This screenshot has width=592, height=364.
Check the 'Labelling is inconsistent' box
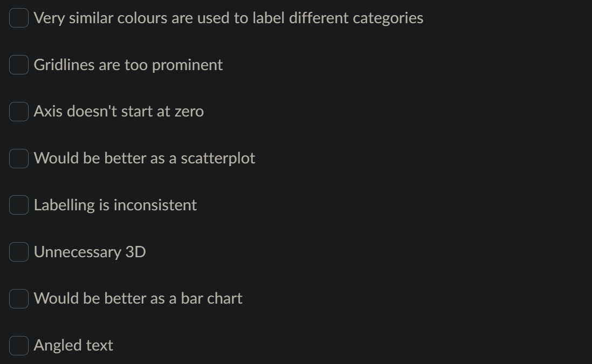pyautogui.click(x=18, y=205)
